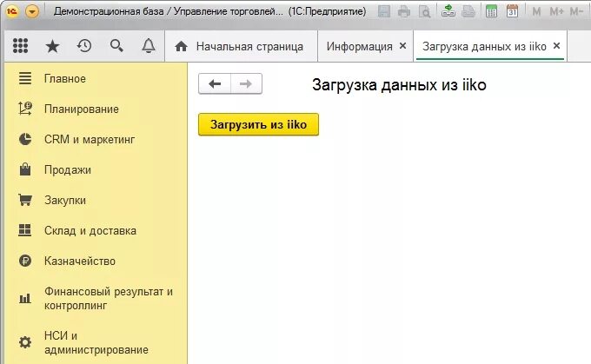
Task: Click the Финансовый результат bar chart icon
Action: point(25,299)
